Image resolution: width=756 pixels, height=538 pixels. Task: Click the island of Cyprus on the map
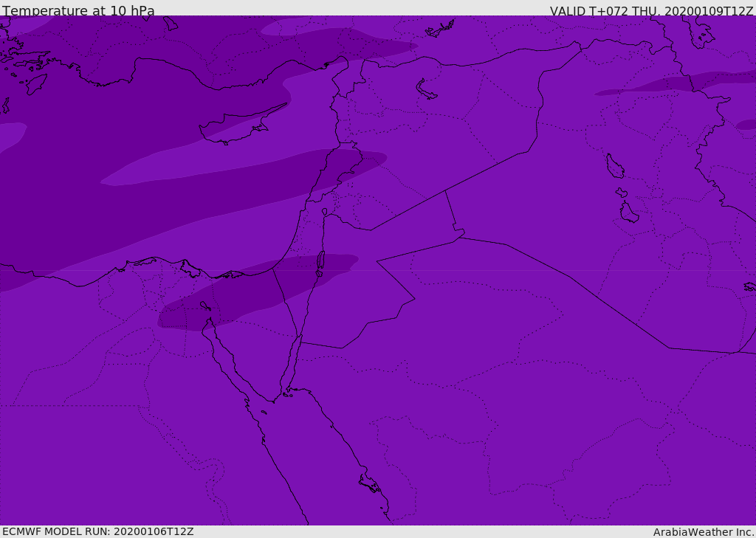coord(241,125)
